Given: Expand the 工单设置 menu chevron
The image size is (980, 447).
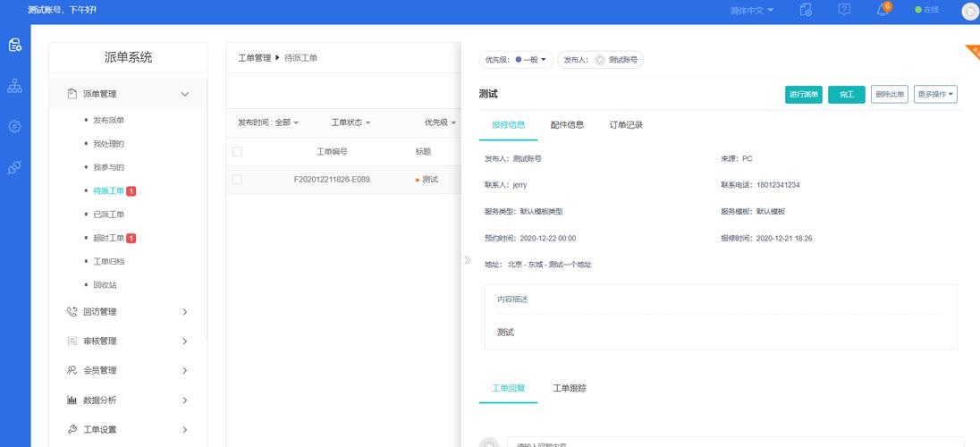Looking at the screenshot, I should point(184,429).
